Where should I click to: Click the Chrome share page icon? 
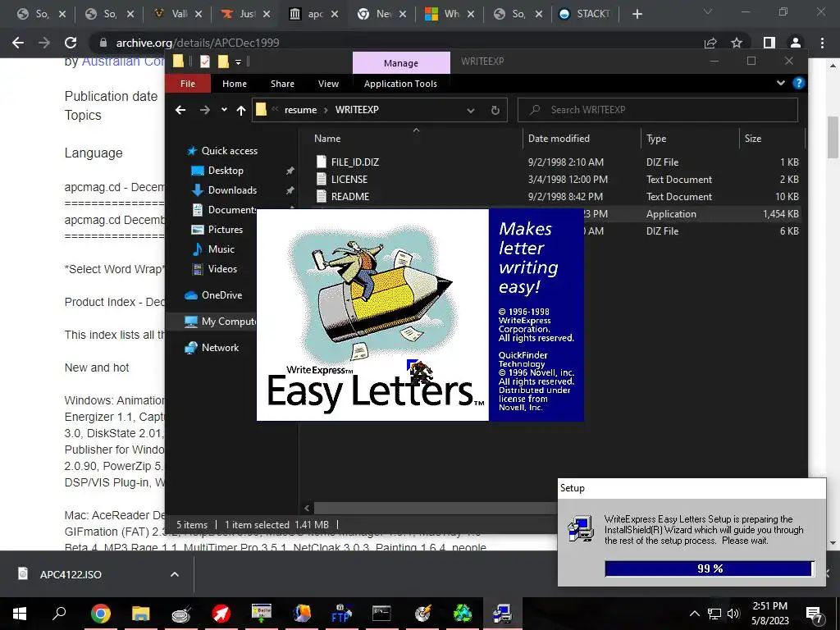pos(710,43)
